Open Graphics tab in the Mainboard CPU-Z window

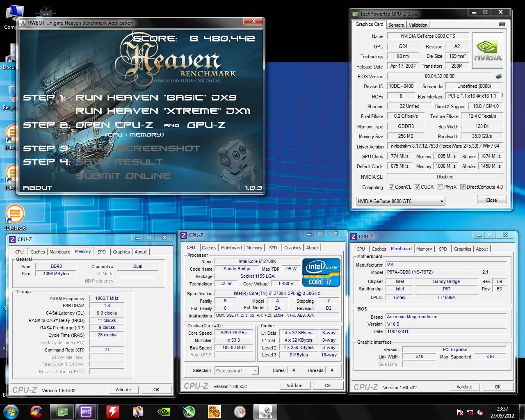pos(462,249)
